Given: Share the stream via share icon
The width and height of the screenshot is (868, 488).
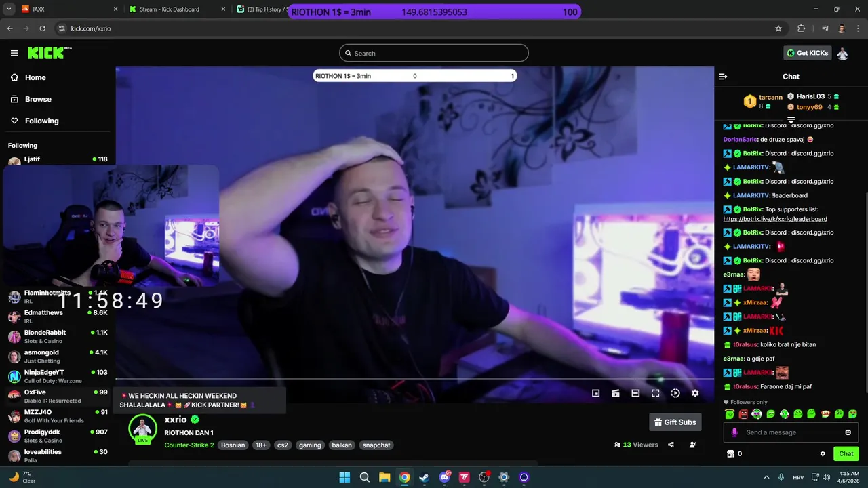Looking at the screenshot, I should pos(671,445).
